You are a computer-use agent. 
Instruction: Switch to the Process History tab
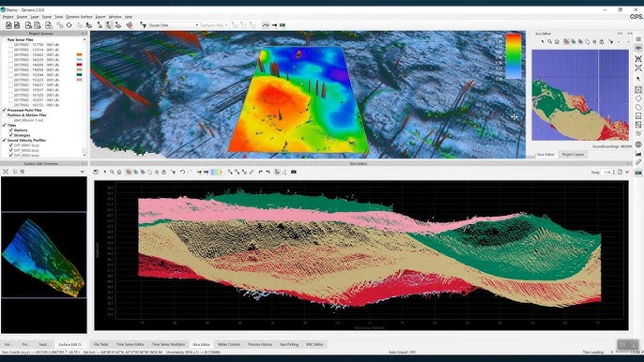pyautogui.click(x=260, y=344)
